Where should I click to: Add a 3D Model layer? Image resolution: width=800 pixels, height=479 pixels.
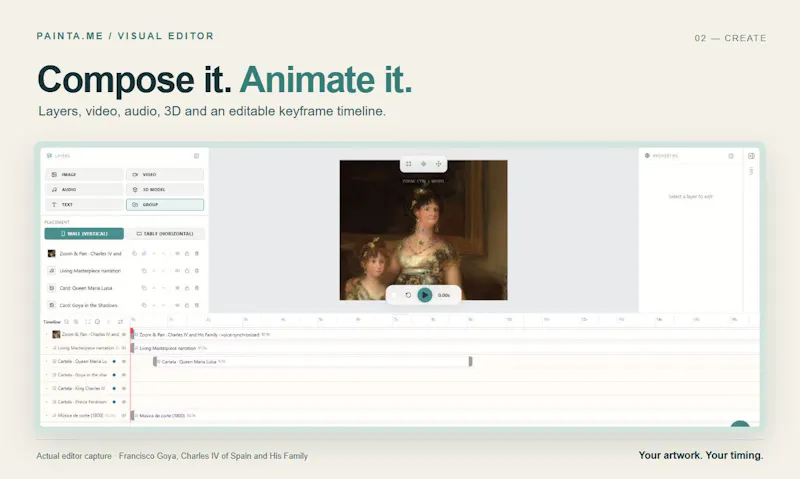pos(165,189)
